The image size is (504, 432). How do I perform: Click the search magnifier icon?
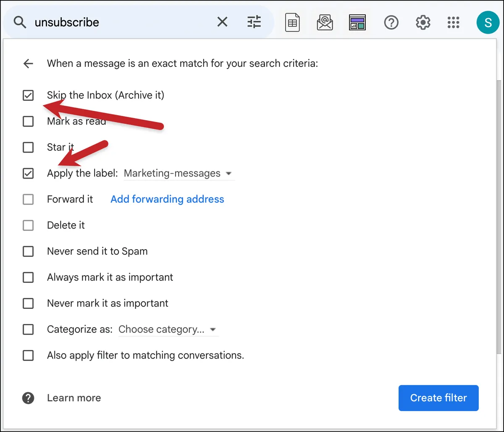(x=20, y=22)
